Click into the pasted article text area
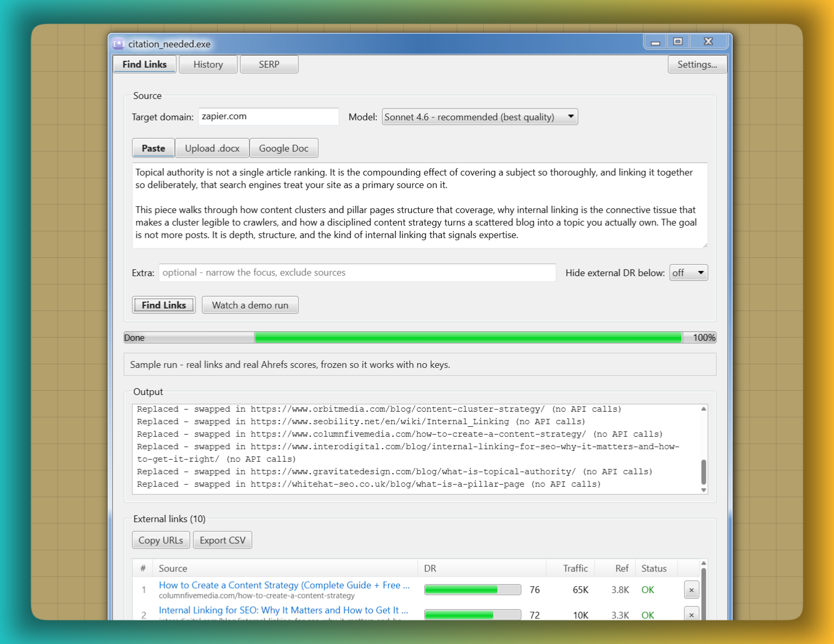 point(420,205)
